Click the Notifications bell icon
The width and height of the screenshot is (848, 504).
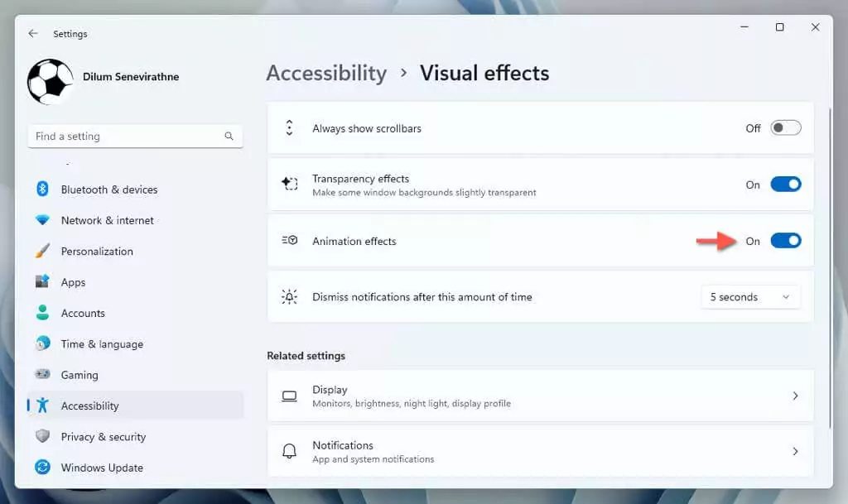coord(289,451)
